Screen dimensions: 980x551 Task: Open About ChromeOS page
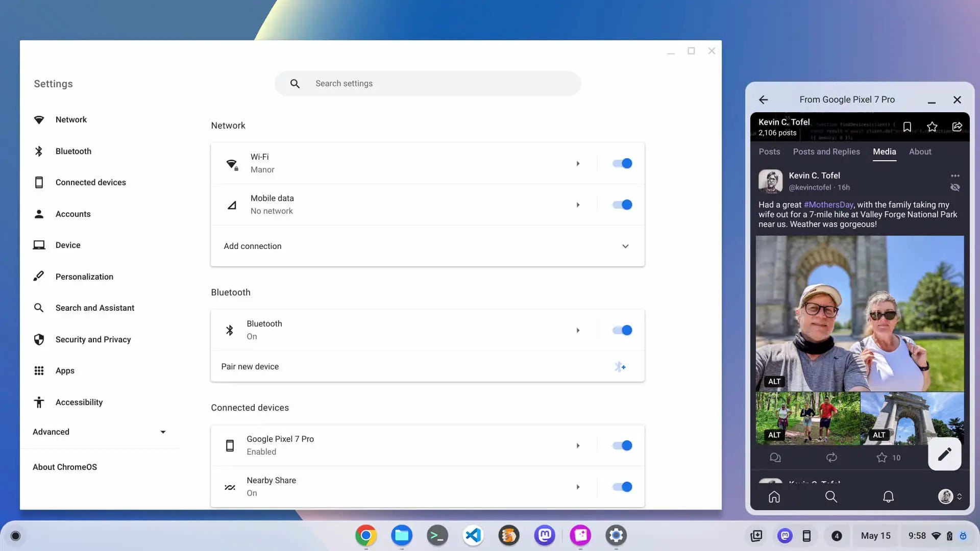(x=65, y=467)
